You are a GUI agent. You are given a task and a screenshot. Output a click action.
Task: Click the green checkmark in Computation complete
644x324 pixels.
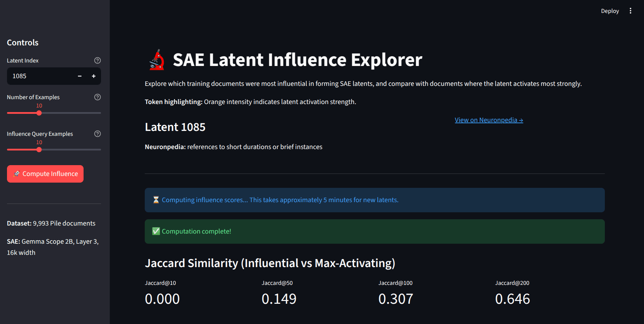click(156, 231)
